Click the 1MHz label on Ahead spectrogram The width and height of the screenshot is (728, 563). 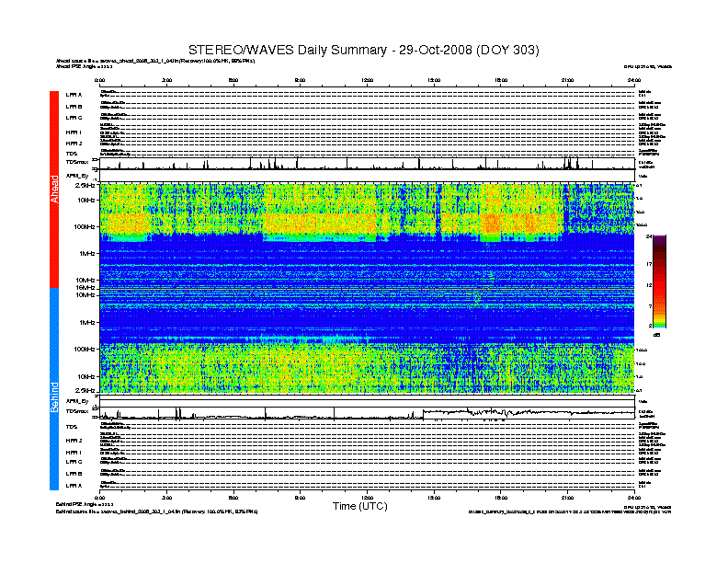[87, 254]
